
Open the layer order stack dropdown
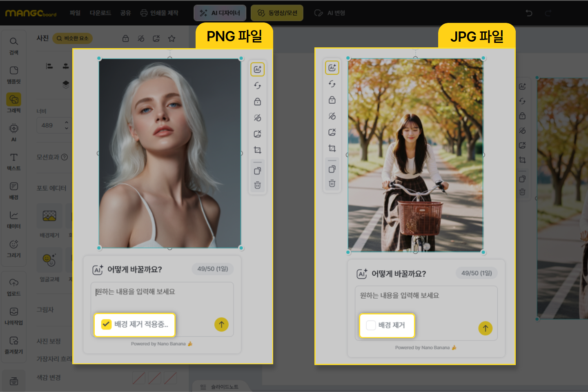66,85
